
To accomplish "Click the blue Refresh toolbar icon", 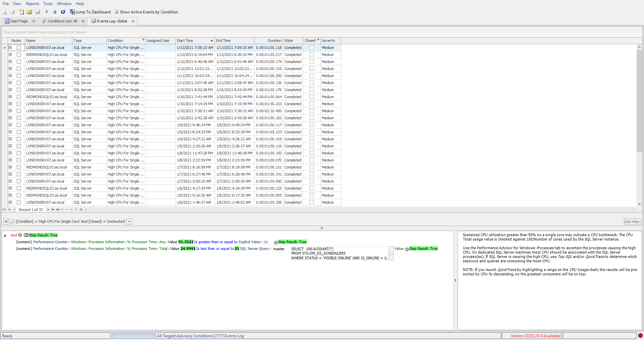I will click(x=63, y=12).
